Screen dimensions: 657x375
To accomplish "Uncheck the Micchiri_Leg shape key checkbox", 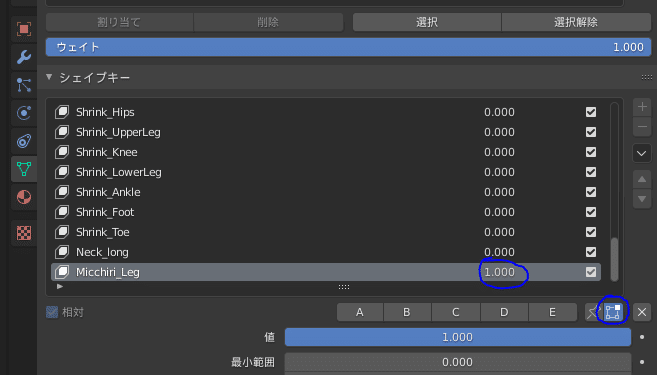I will 591,272.
